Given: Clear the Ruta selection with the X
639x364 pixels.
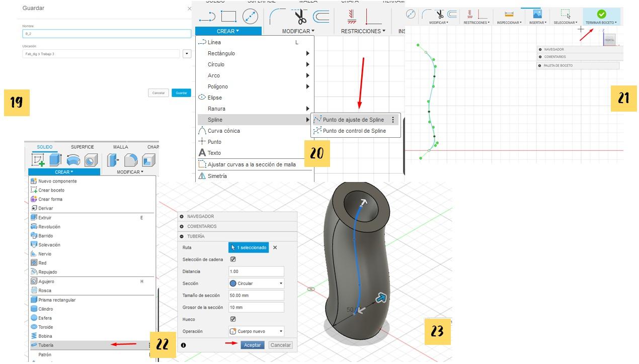Looking at the screenshot, I should pos(275,247).
